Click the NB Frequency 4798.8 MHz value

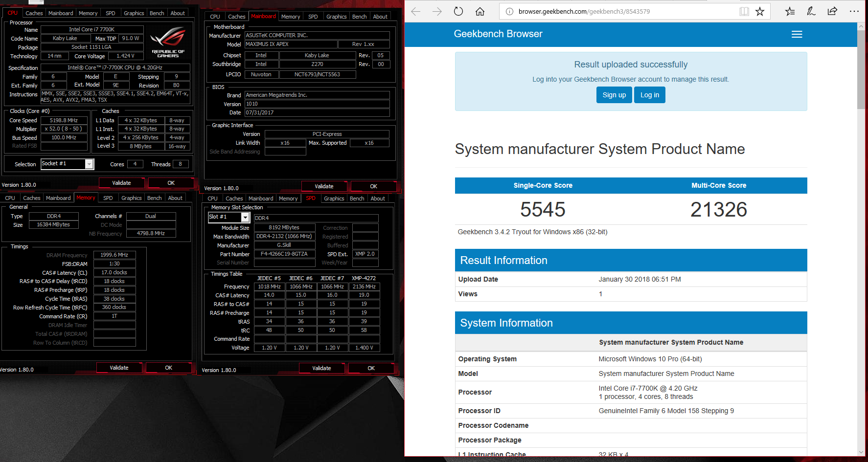(151, 234)
